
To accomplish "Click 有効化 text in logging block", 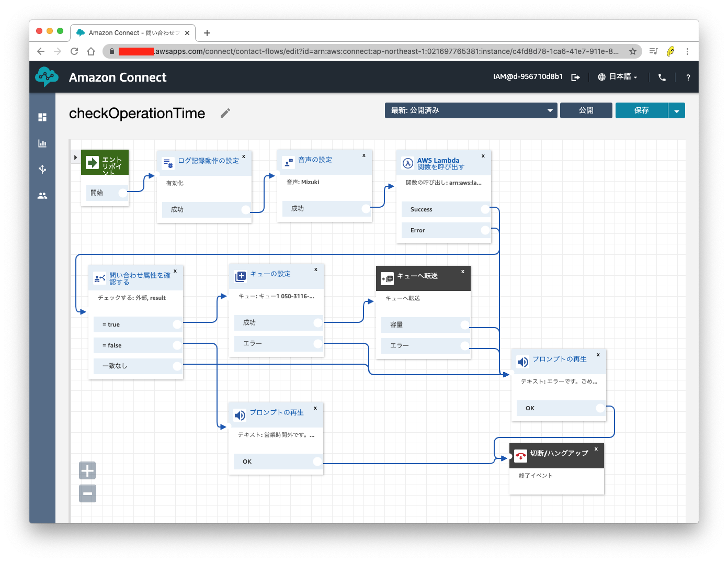I will tap(175, 183).
